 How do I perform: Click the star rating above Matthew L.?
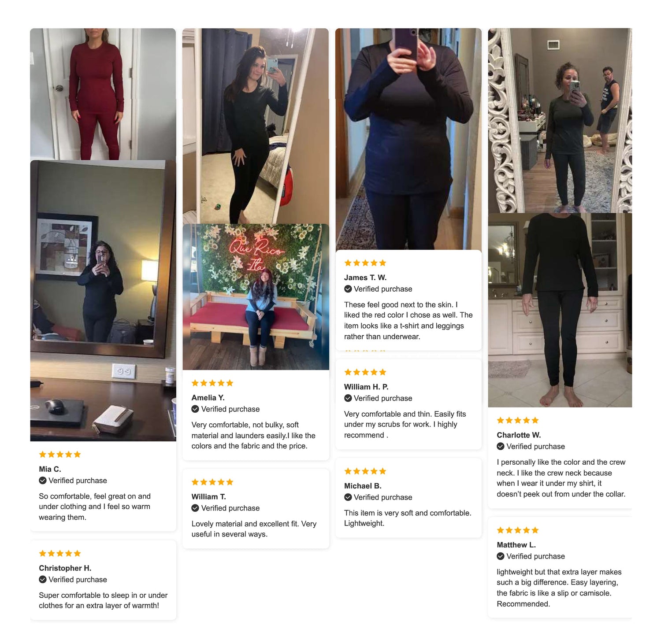[x=518, y=530]
